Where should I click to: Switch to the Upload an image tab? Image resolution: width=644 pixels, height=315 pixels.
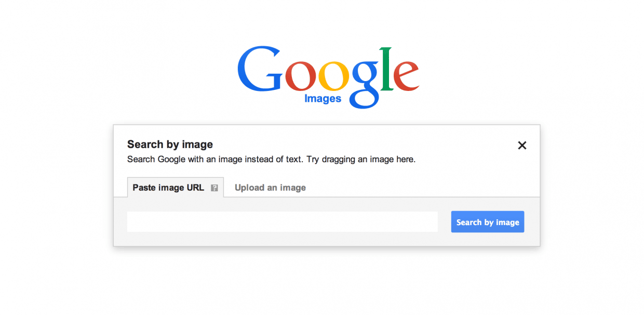click(x=270, y=188)
